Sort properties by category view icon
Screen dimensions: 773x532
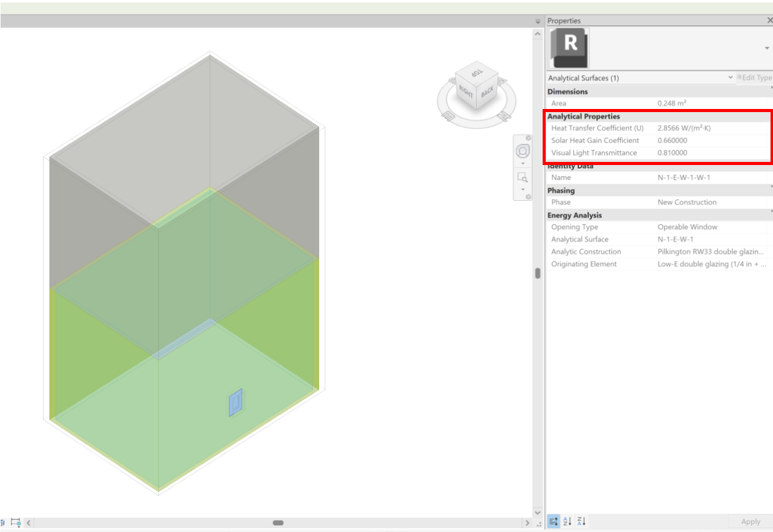[x=553, y=521]
